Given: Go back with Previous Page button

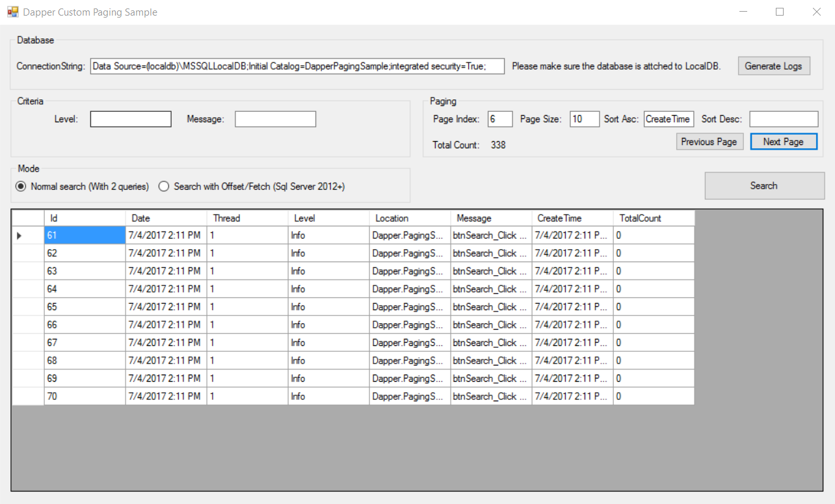Looking at the screenshot, I should [x=709, y=142].
